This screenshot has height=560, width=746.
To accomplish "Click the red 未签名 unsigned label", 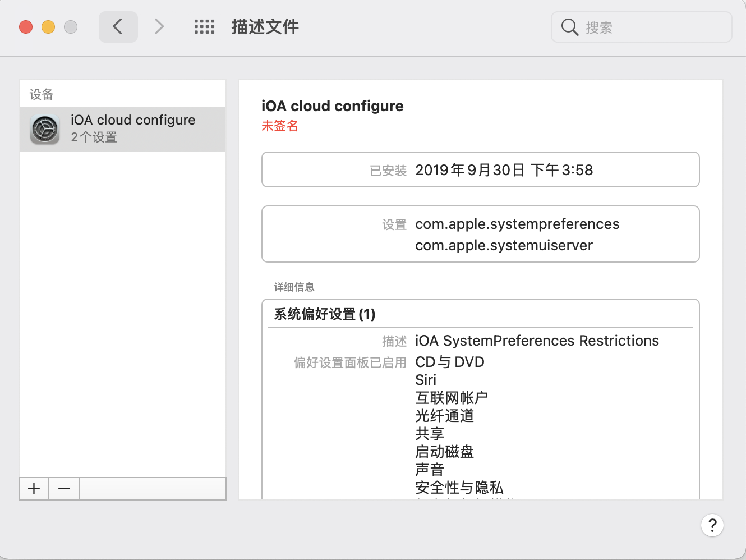I will pyautogui.click(x=280, y=126).
